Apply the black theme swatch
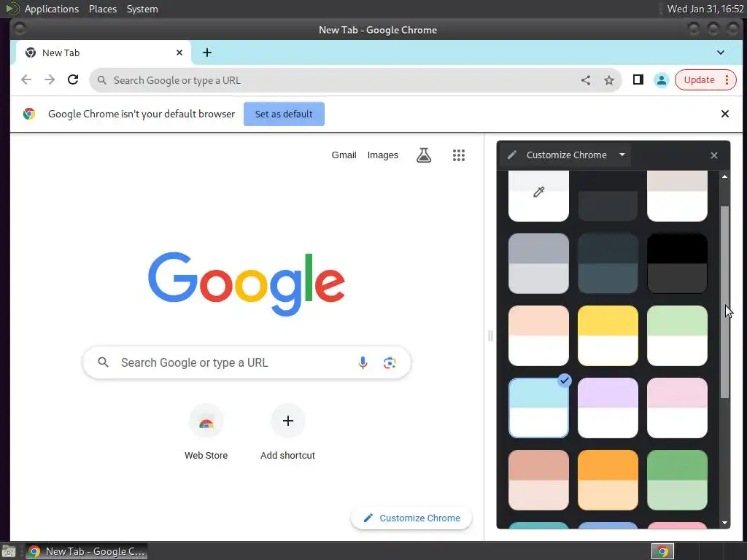 (x=677, y=263)
